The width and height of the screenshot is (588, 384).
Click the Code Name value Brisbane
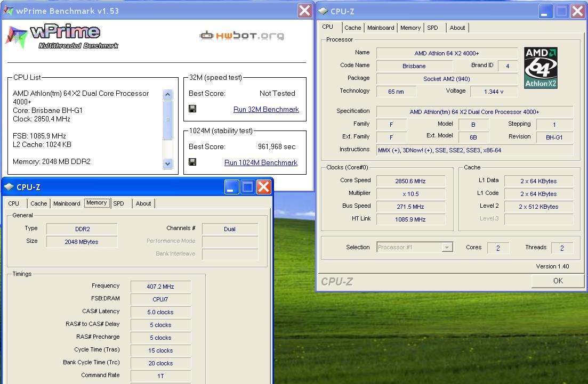click(x=414, y=66)
